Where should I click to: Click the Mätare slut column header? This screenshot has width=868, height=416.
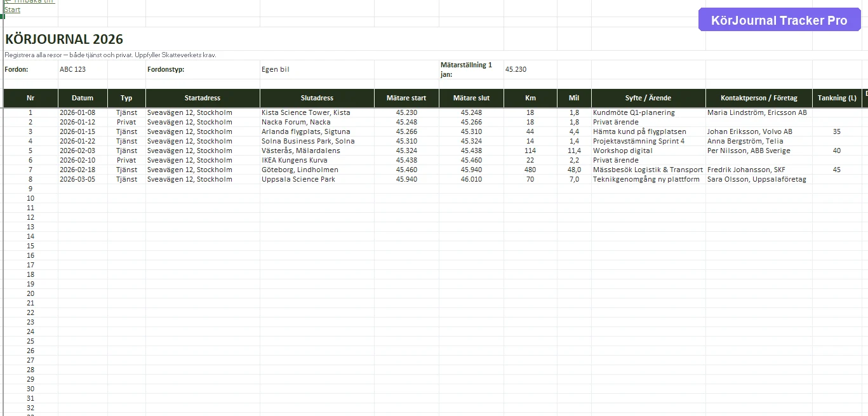click(471, 98)
